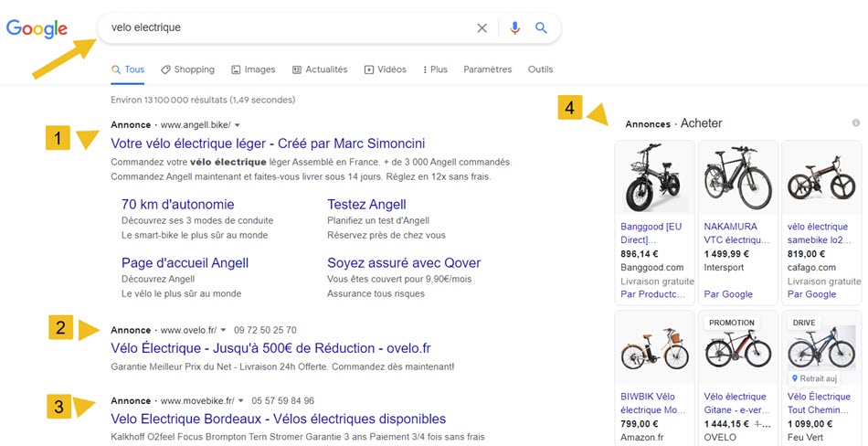
Task: Open the 70 km d'autonomie sitelink
Action: [x=177, y=205]
